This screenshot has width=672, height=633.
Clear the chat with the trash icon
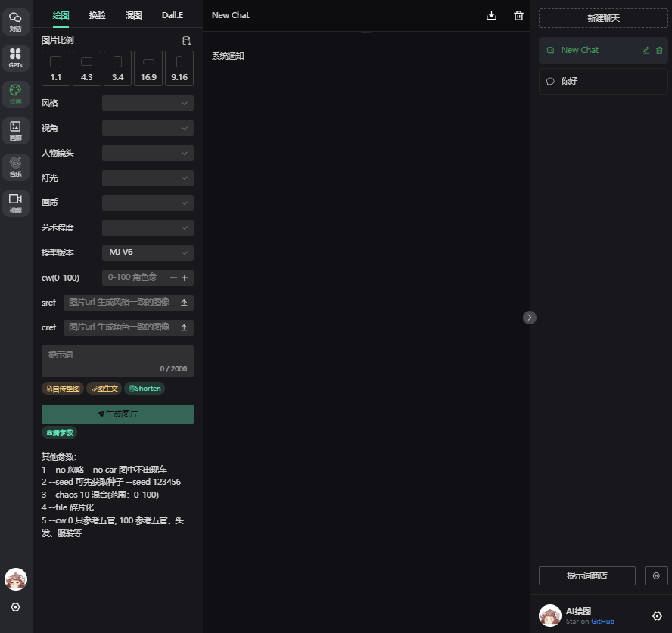[x=518, y=15]
